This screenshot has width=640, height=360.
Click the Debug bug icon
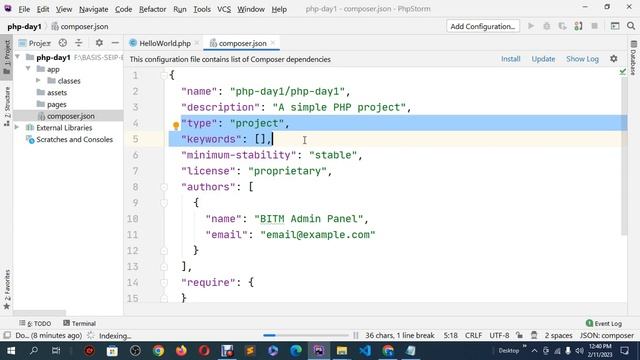(x=547, y=26)
